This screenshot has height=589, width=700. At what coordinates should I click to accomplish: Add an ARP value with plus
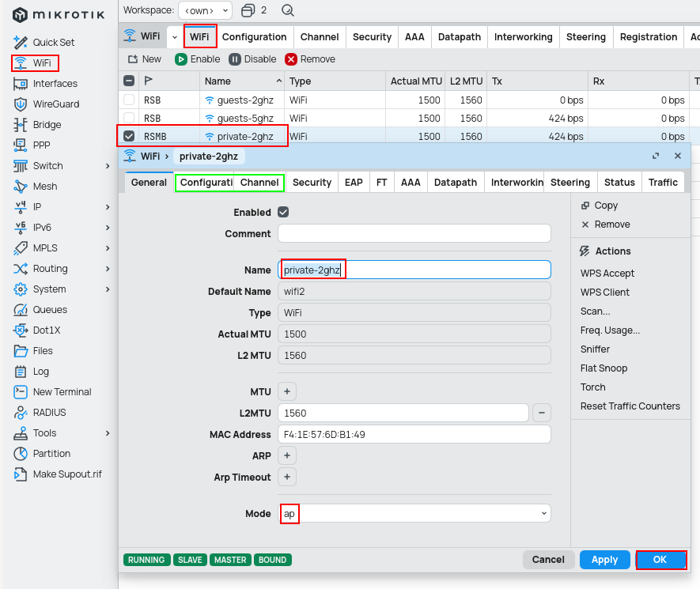click(x=287, y=455)
